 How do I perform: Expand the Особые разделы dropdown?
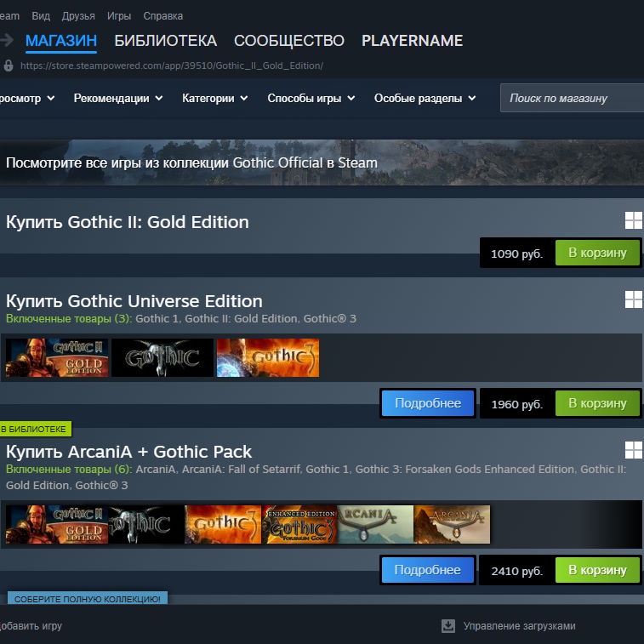pyautogui.click(x=425, y=98)
